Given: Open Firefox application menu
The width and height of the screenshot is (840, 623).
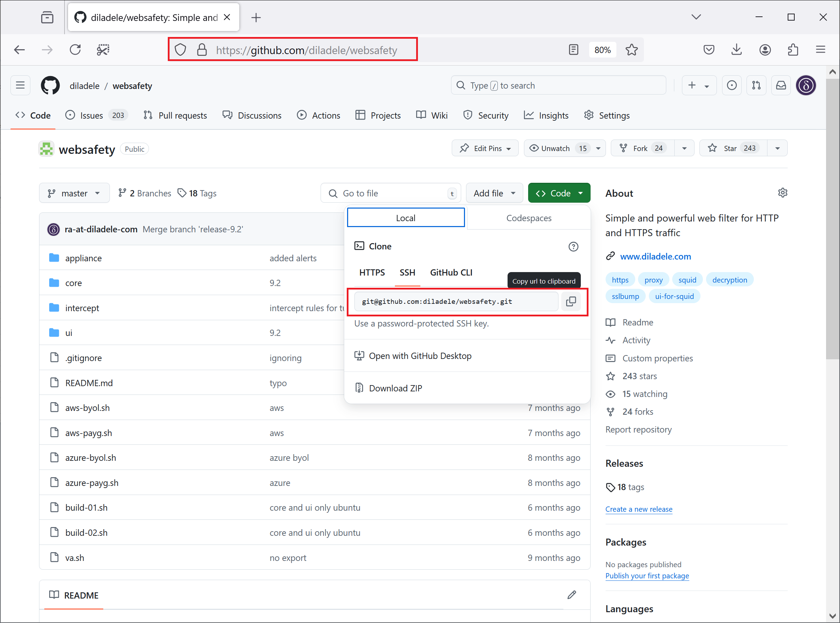Looking at the screenshot, I should (x=820, y=50).
